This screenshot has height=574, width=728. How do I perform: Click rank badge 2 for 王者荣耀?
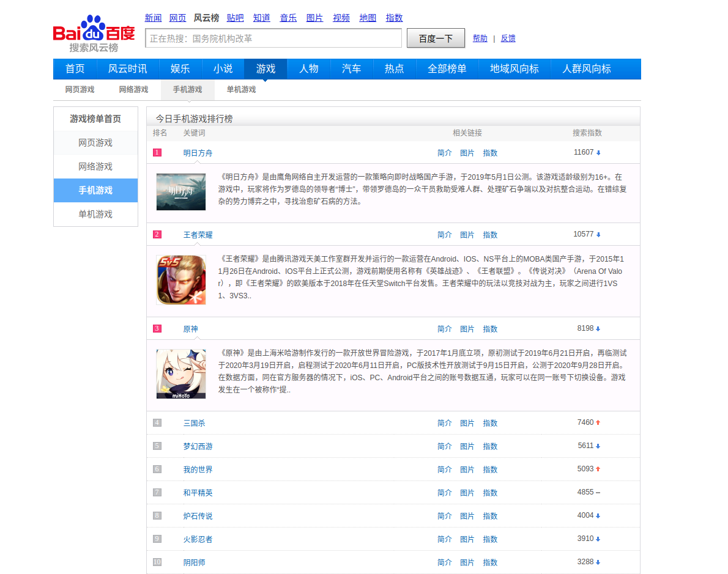click(157, 234)
